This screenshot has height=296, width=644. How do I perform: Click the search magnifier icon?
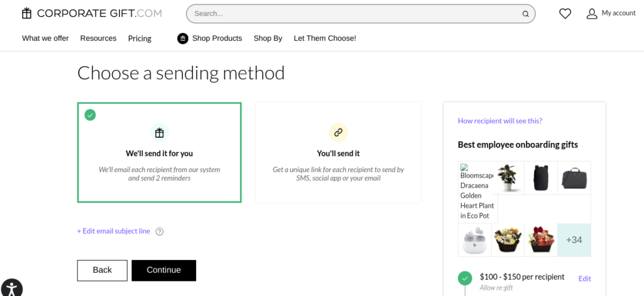pyautogui.click(x=525, y=14)
